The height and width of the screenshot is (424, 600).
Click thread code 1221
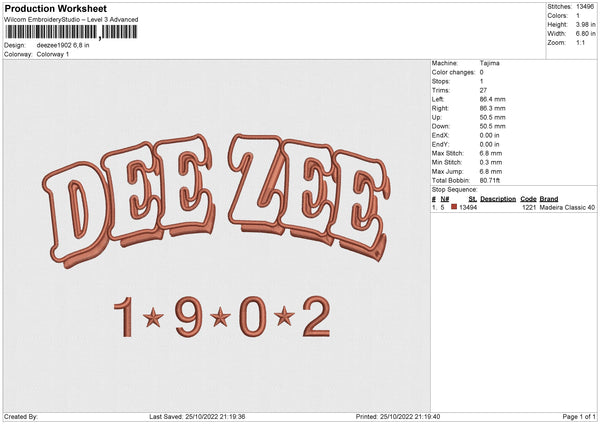pyautogui.click(x=529, y=207)
